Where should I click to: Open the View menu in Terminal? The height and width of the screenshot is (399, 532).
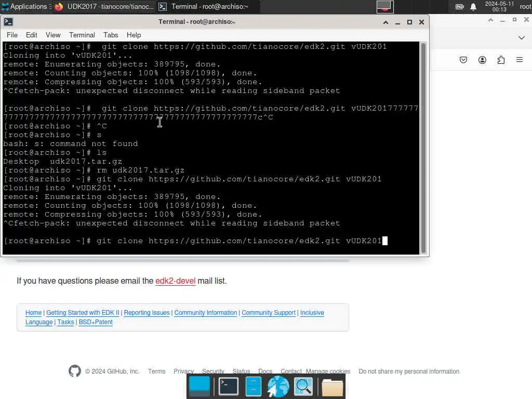click(x=53, y=35)
